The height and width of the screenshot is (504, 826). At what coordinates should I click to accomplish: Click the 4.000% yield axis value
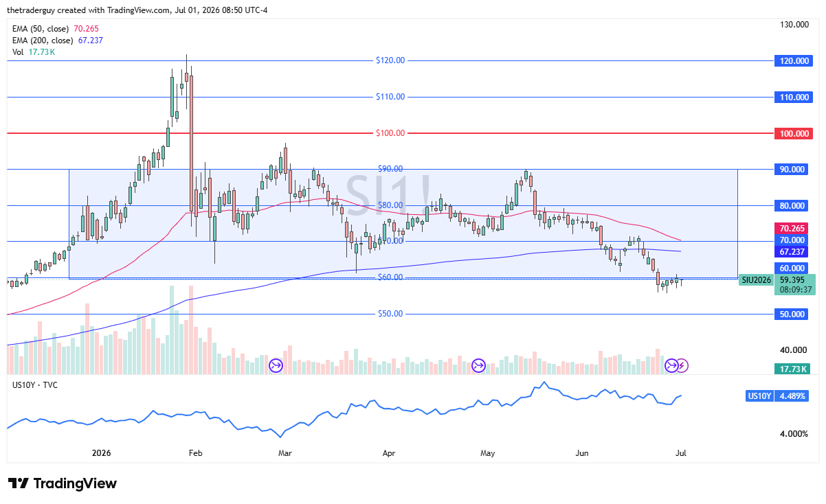click(793, 433)
